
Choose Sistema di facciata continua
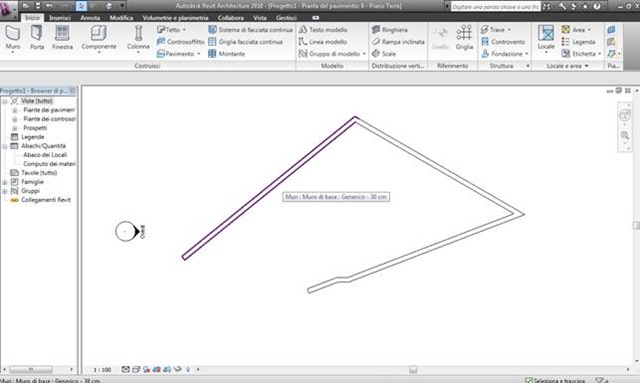point(251,30)
